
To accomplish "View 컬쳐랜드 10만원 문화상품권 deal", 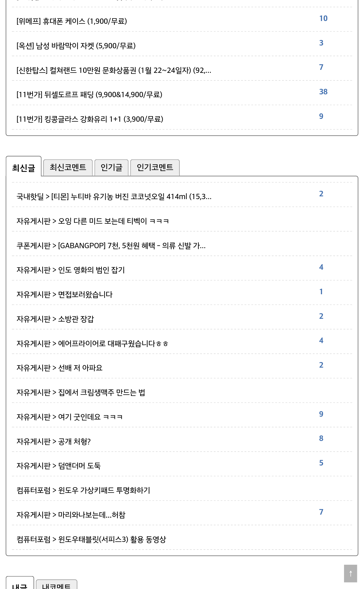I will [x=114, y=70].
